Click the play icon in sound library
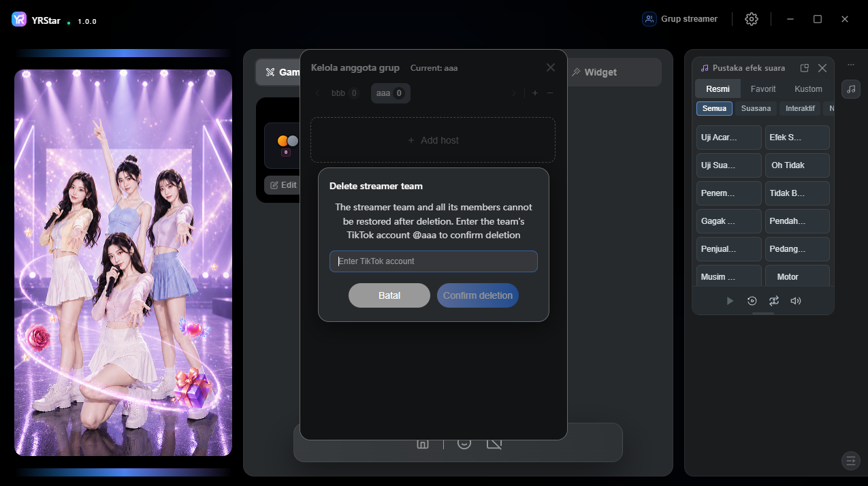This screenshot has height=486, width=868. tap(730, 301)
